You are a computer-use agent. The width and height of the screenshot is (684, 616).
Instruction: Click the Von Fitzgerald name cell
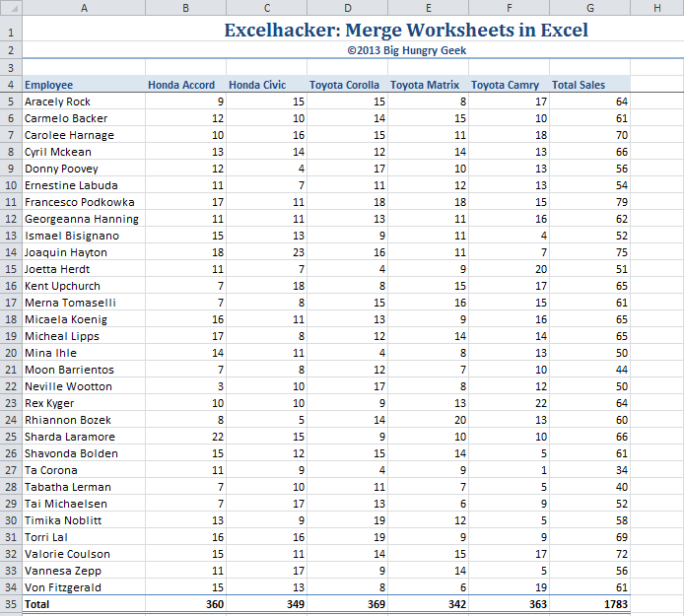[83, 587]
